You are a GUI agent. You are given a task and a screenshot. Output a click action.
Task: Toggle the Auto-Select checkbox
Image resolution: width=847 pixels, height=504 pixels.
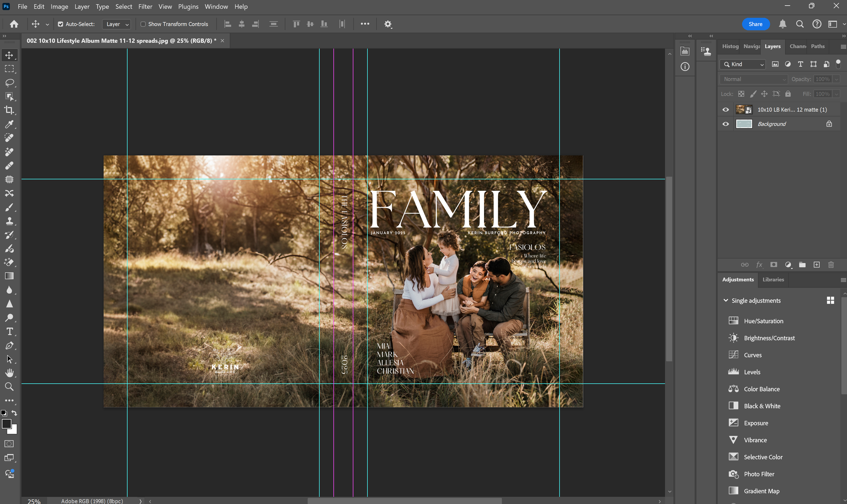pyautogui.click(x=61, y=24)
